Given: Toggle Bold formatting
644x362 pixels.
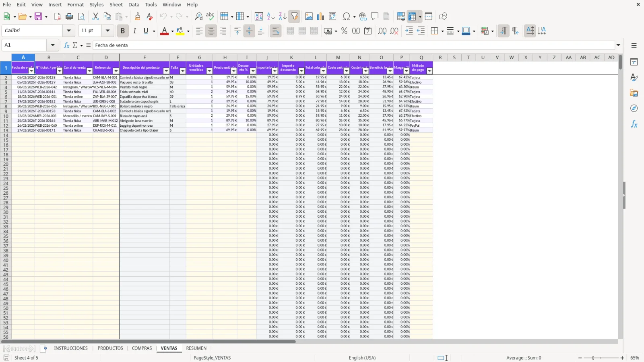Looking at the screenshot, I should tap(123, 31).
